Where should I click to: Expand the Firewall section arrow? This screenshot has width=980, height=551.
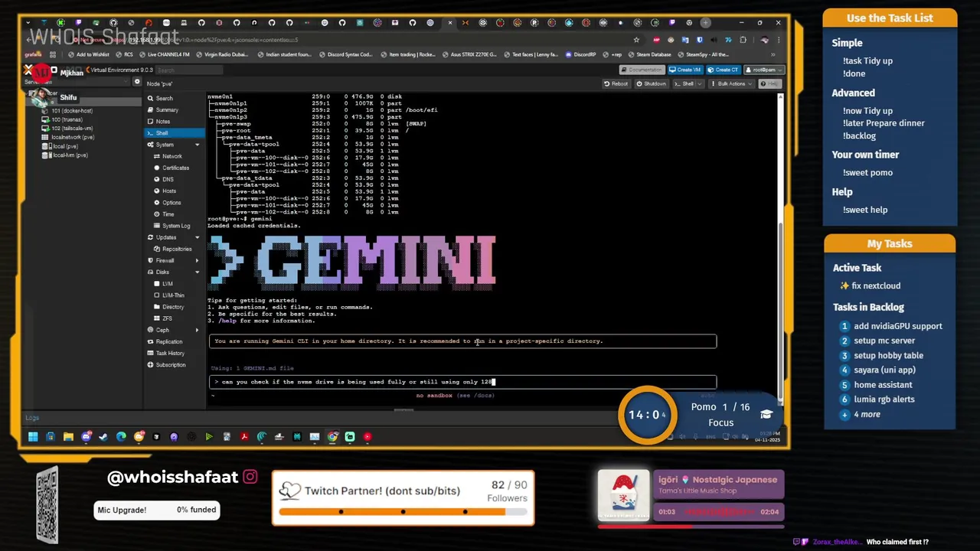pyautogui.click(x=197, y=260)
